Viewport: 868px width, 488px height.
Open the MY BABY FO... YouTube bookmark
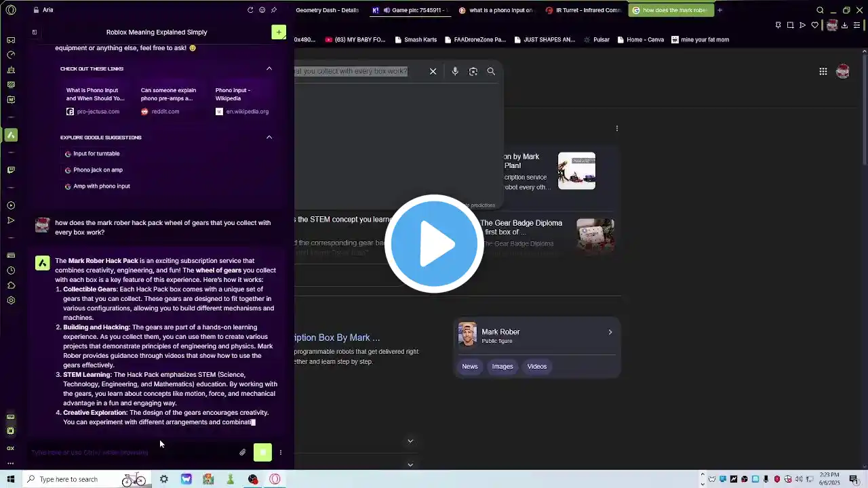click(x=355, y=40)
